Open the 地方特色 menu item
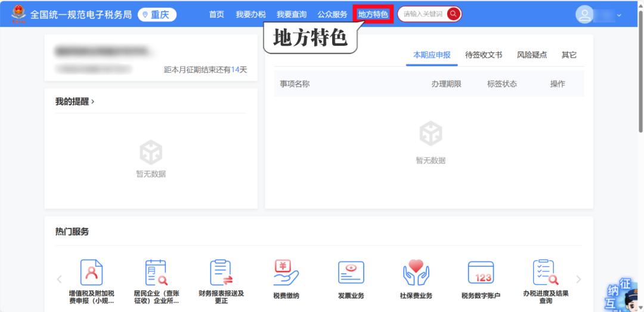Image resolution: width=644 pixels, height=312 pixels. coord(373,14)
